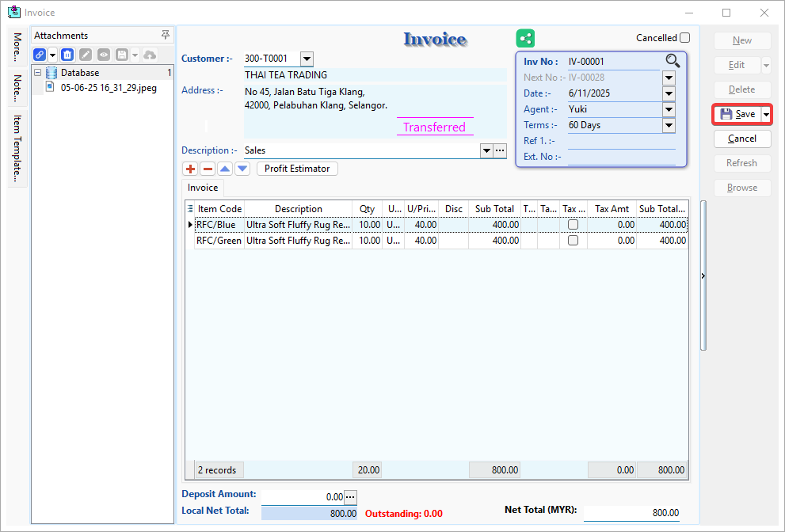Screen dimensions: 785x532
Task: Click the grid column chooser icon
Action: point(190,209)
